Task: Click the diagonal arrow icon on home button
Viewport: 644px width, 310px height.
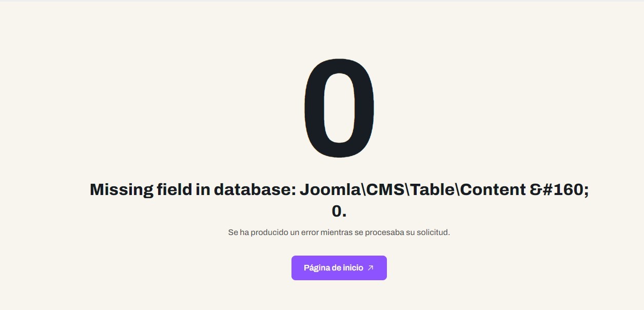Action: pyautogui.click(x=370, y=268)
